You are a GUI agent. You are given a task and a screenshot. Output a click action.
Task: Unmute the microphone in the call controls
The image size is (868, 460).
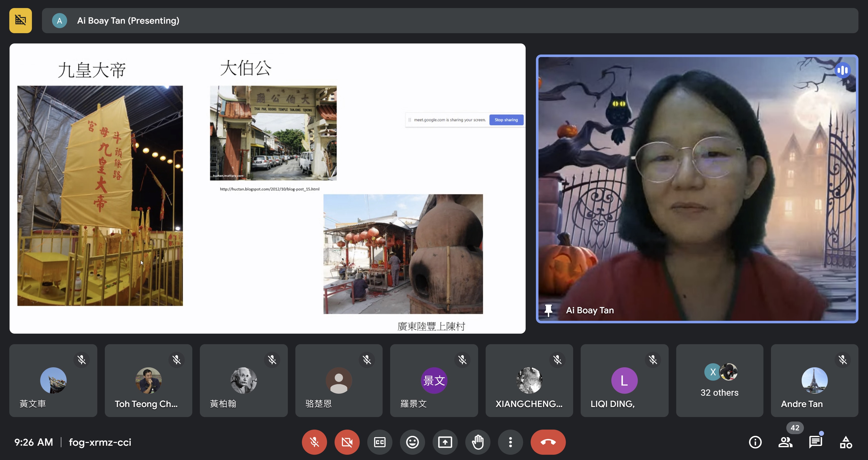(314, 442)
